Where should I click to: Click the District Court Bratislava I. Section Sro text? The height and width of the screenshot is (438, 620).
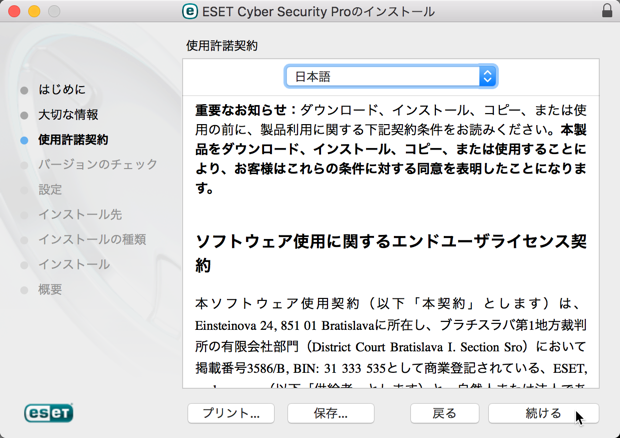point(417,347)
